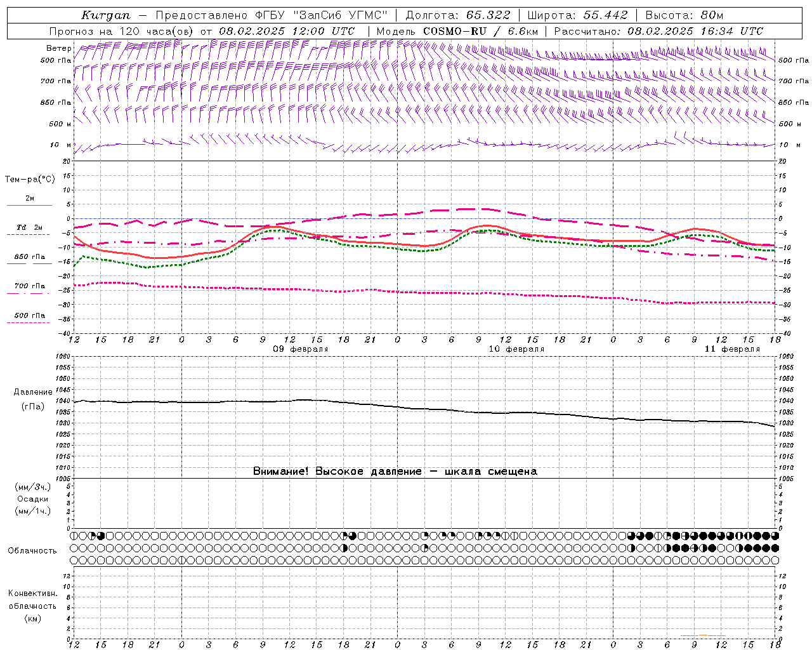Select the latitude value 'Широта: 55.442'
The width and height of the screenshot is (812, 650).
[x=577, y=15]
